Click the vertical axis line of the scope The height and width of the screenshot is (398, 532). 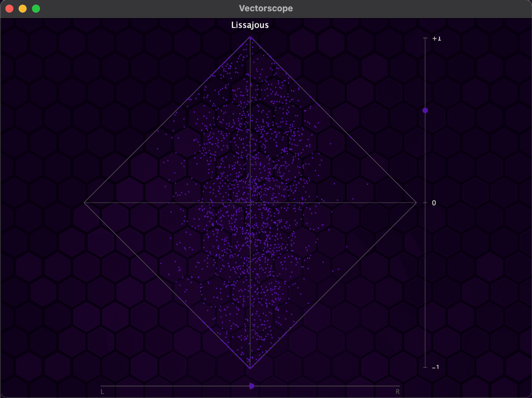point(250,115)
